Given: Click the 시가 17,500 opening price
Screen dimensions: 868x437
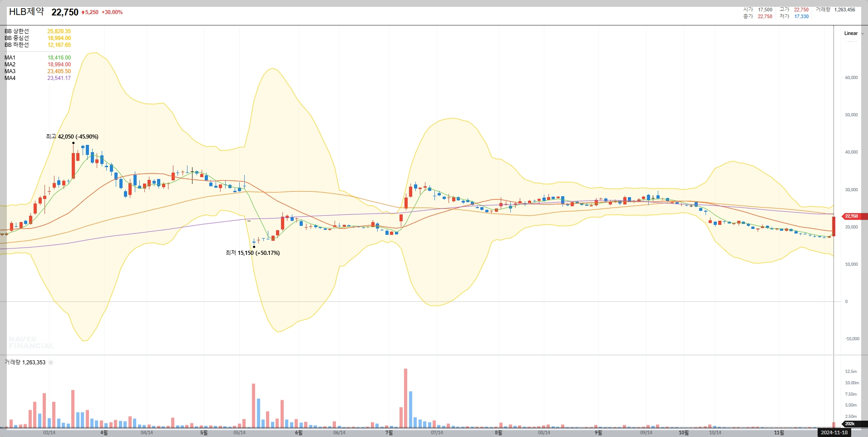Looking at the screenshot, I should click(x=758, y=10).
